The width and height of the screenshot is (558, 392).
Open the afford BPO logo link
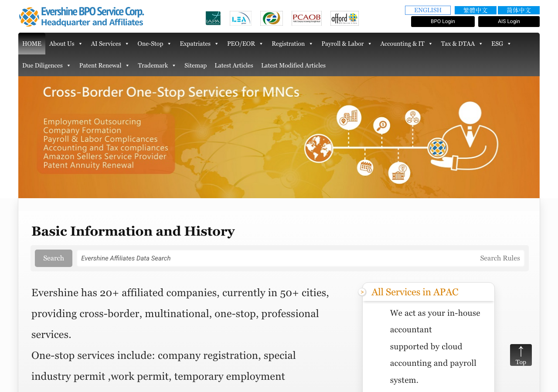(x=344, y=18)
